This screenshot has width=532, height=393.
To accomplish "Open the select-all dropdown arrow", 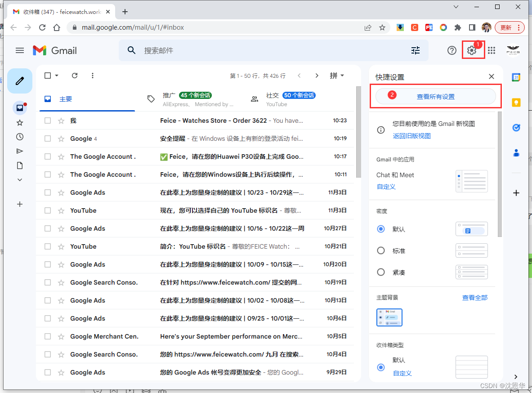I will pyautogui.click(x=57, y=76).
